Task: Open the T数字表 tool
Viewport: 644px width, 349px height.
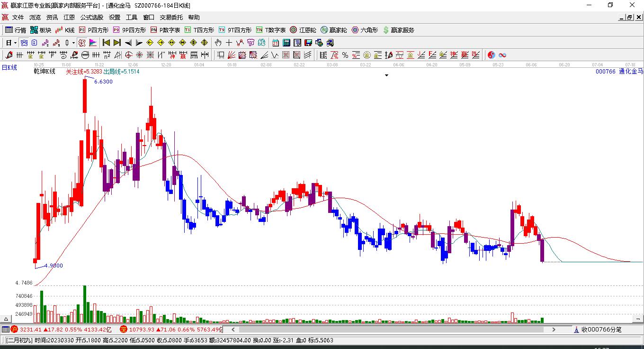Action: point(271,30)
